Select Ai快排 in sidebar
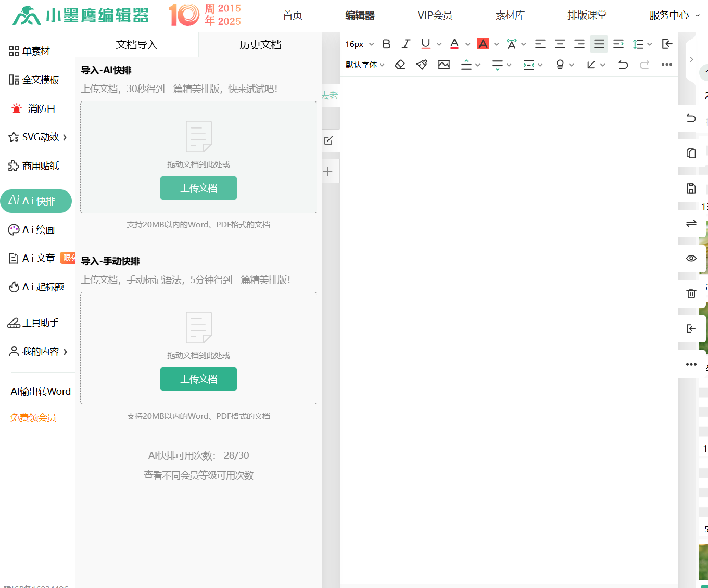The height and width of the screenshot is (588, 708). [36, 201]
